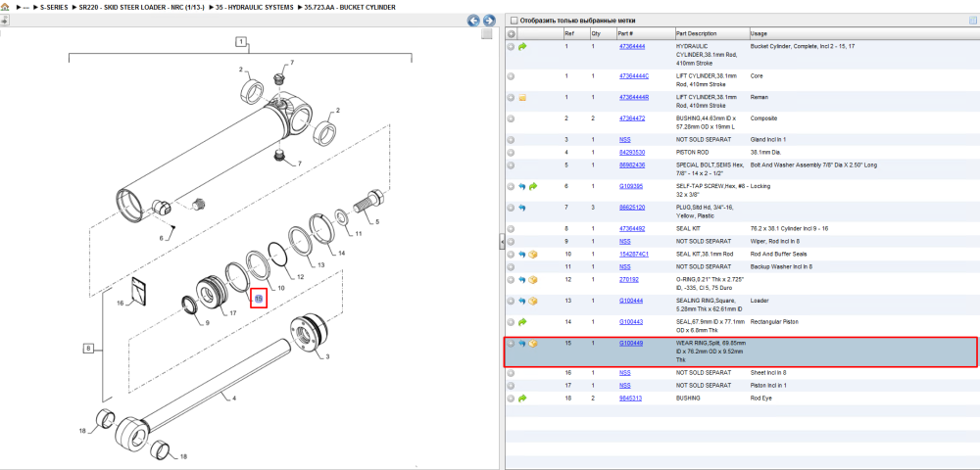
Task: Click 'Rod And Buffer Seals' usage text
Action: [x=778, y=254]
